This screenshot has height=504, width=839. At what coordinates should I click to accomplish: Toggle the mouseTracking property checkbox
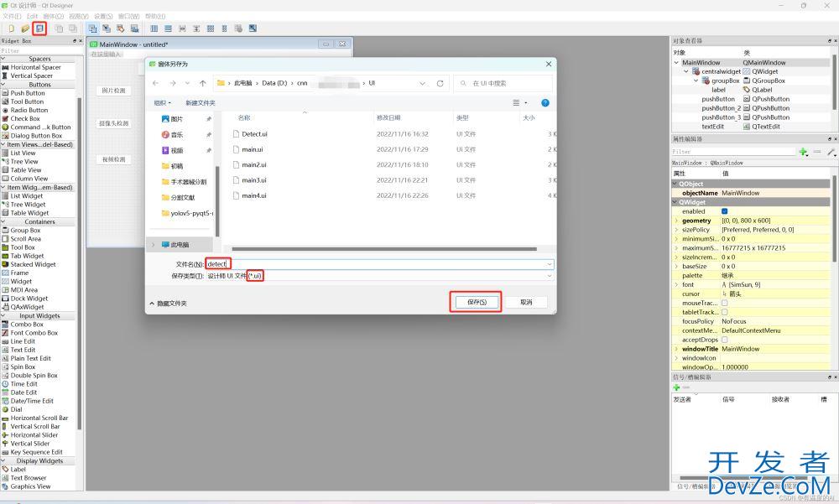click(725, 303)
